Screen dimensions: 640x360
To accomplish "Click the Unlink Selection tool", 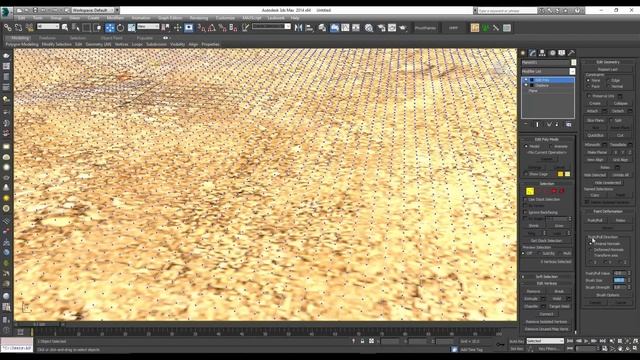I will point(18,28).
